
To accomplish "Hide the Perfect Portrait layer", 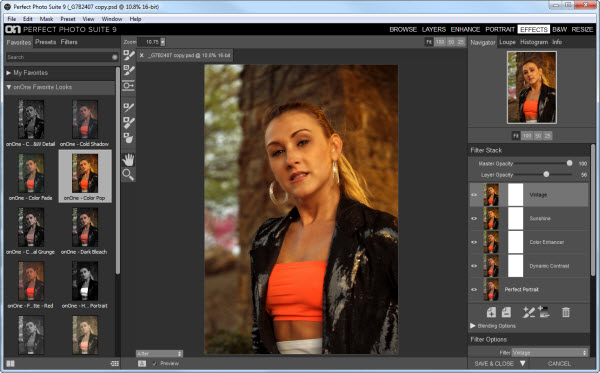I will point(474,290).
